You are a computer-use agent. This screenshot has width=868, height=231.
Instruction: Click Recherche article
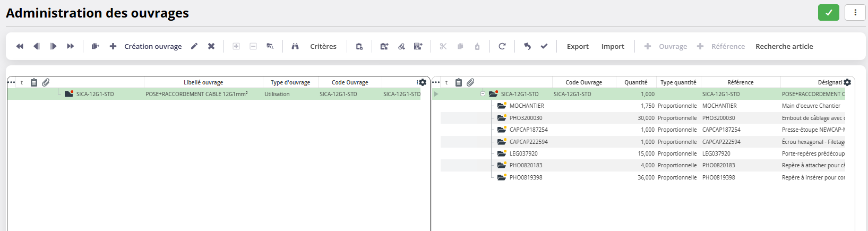click(784, 46)
